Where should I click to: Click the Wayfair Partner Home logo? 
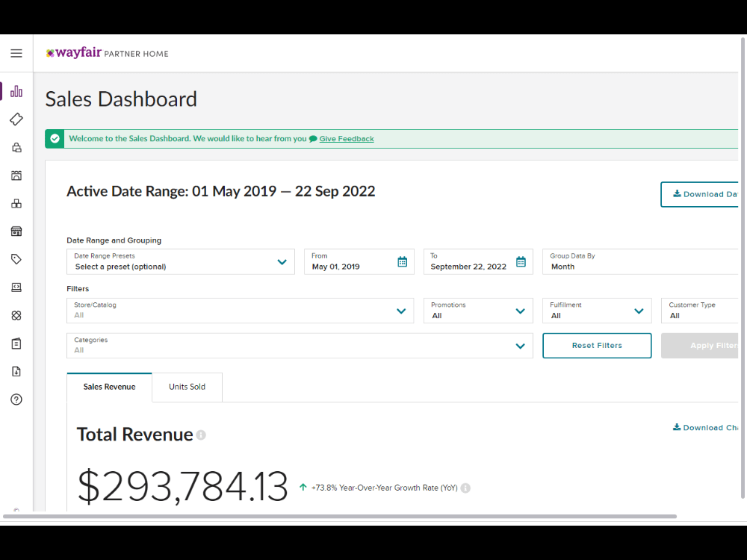click(107, 53)
